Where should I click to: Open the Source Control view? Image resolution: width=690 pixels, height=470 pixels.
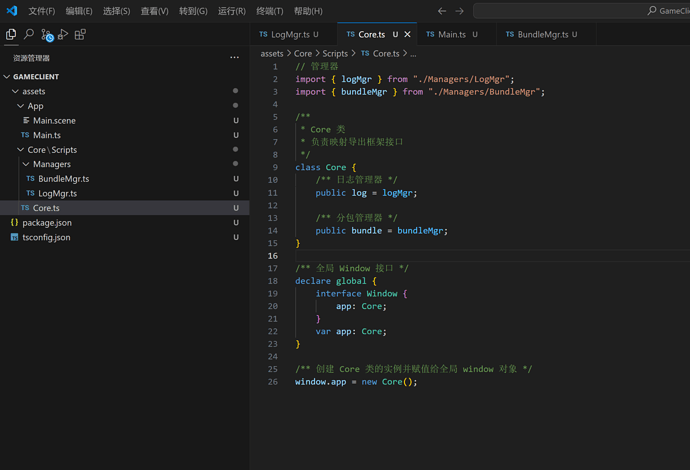click(46, 35)
